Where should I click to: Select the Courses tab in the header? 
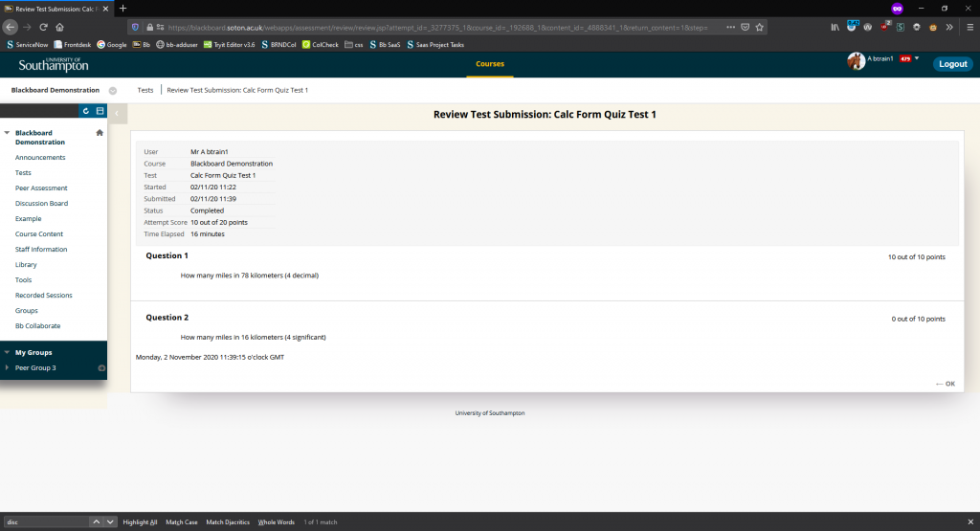(490, 64)
